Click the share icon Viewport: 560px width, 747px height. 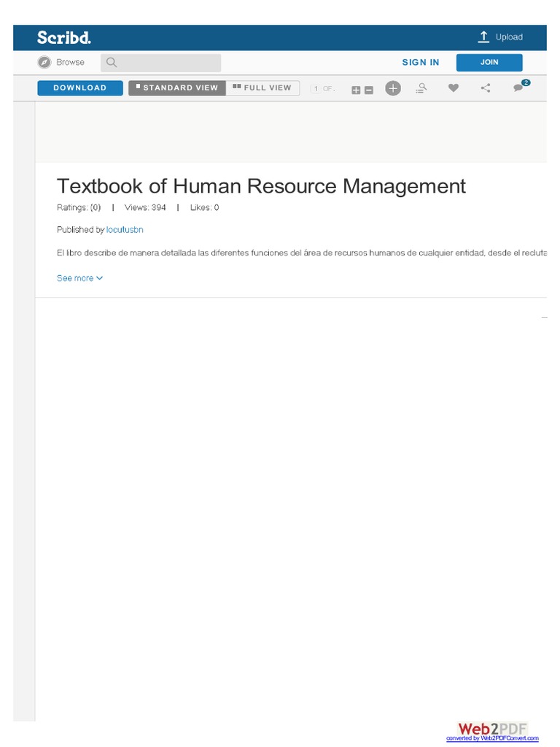485,88
